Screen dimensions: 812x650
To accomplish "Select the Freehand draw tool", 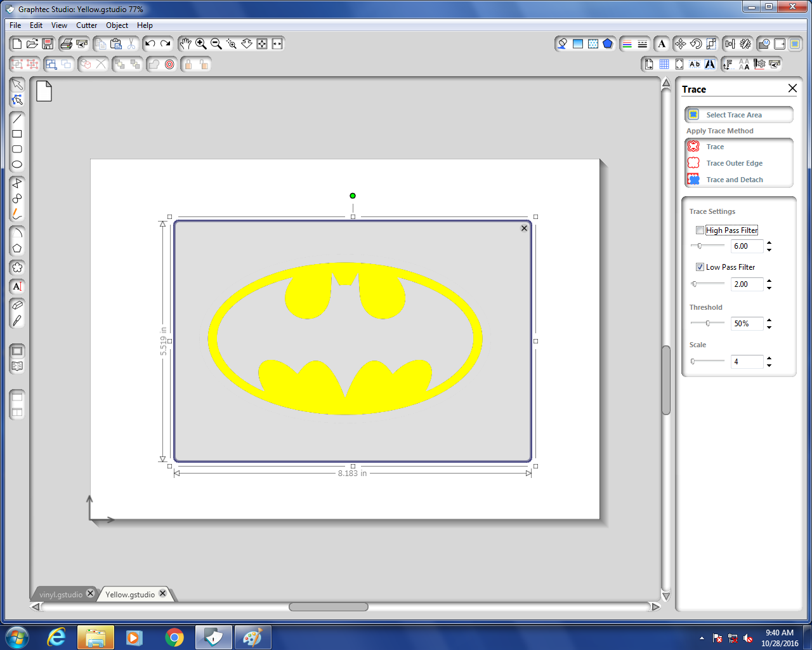I will pos(17,214).
